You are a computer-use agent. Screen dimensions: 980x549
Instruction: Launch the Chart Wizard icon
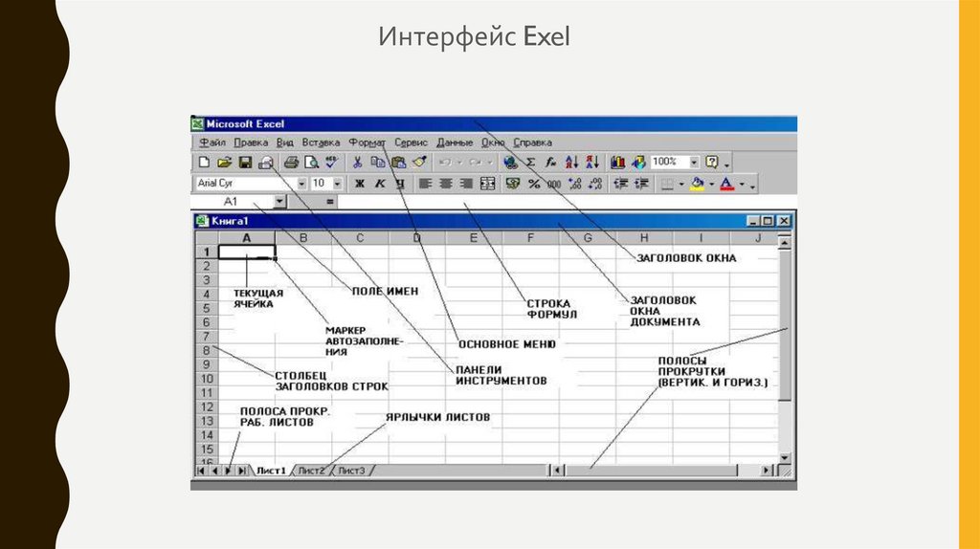point(618,163)
